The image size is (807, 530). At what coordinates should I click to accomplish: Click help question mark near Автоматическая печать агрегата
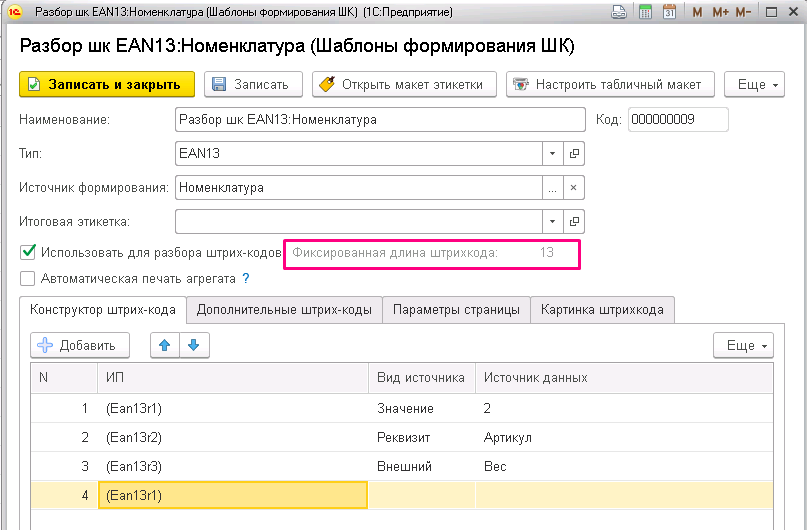tap(245, 278)
